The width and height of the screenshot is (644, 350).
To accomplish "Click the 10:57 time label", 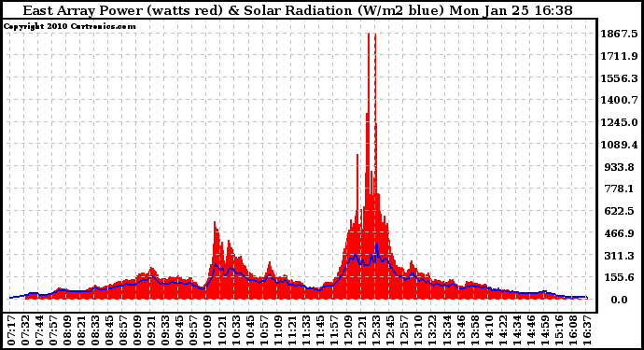I will [264, 330].
